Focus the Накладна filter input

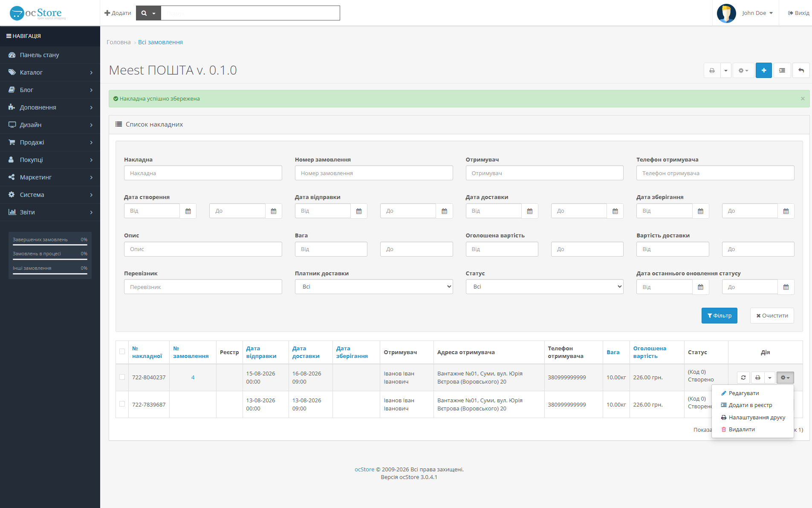pyautogui.click(x=203, y=173)
